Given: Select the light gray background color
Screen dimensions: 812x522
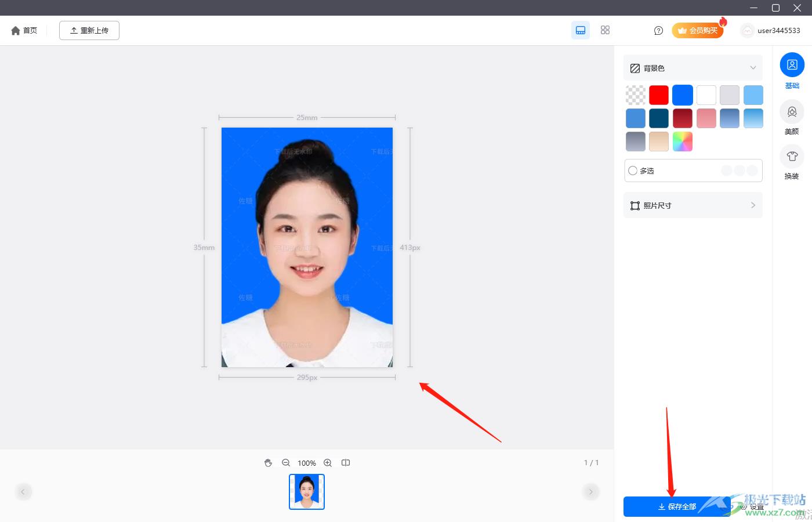Looking at the screenshot, I should (730, 95).
